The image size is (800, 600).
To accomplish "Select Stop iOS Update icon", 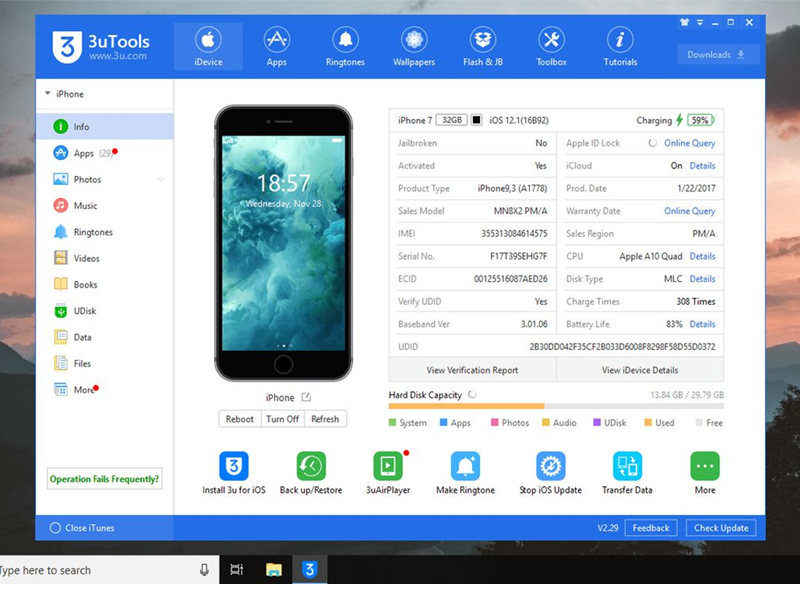I will point(550,466).
